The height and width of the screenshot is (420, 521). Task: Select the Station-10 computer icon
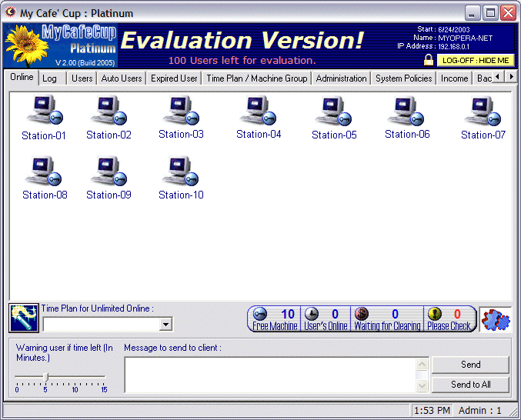tap(180, 171)
